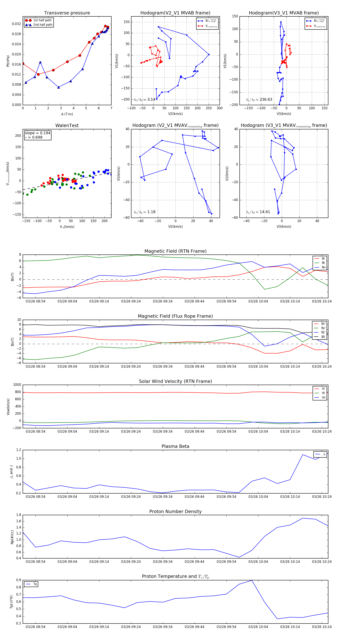The width and height of the screenshot is (351, 644).
Task: Click the "βp and β" y-axis label
Action: (x=12, y=472)
